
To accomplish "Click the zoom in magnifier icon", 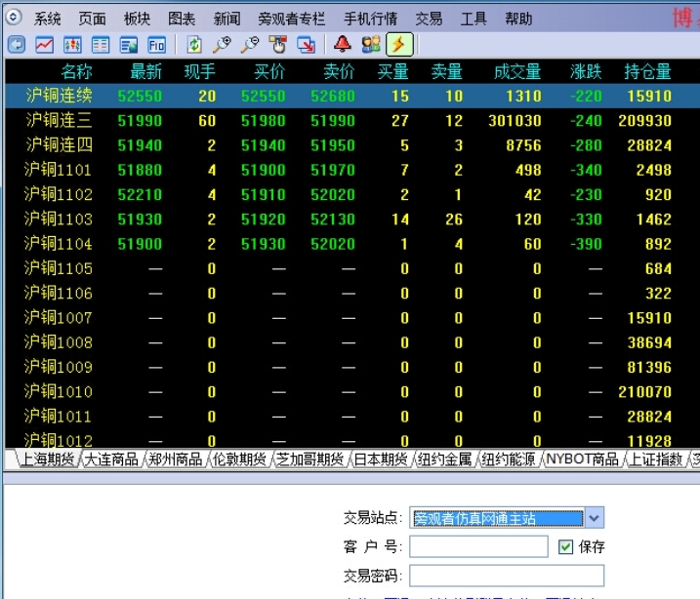I will click(x=222, y=45).
